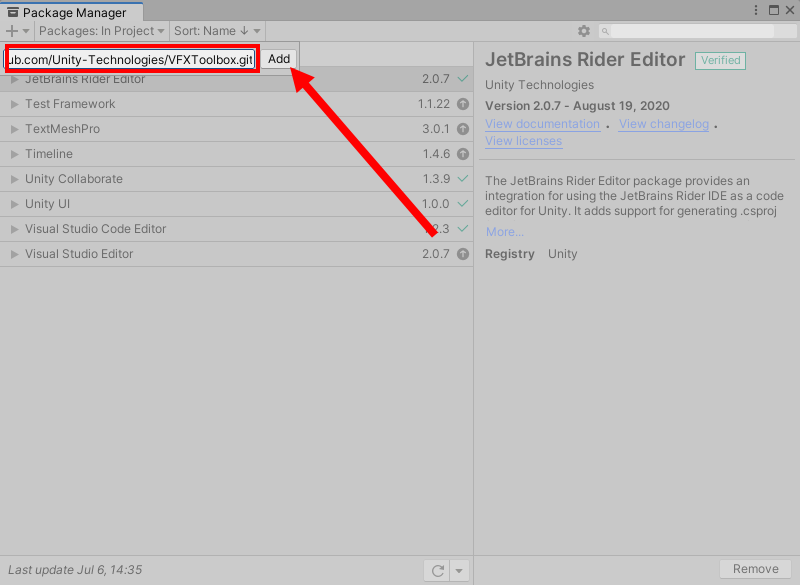Select the Unity Collaborate package
This screenshot has width=800, height=585.
(236, 179)
